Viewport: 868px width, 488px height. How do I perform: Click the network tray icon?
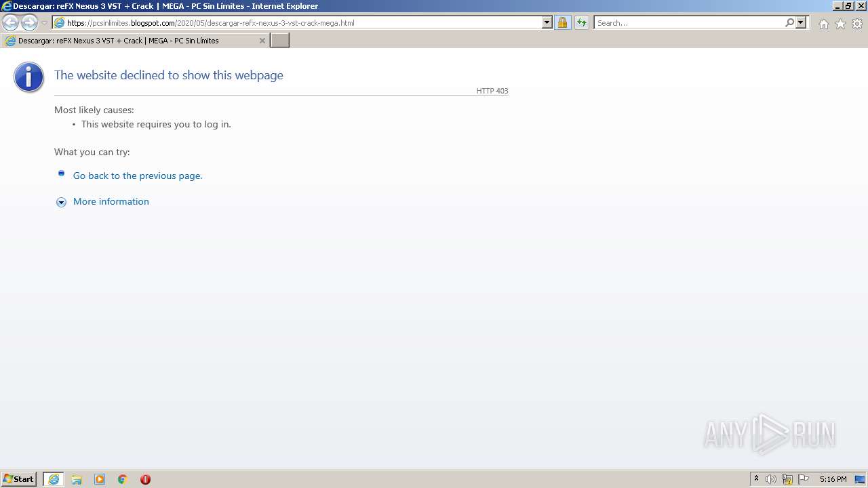[787, 479]
